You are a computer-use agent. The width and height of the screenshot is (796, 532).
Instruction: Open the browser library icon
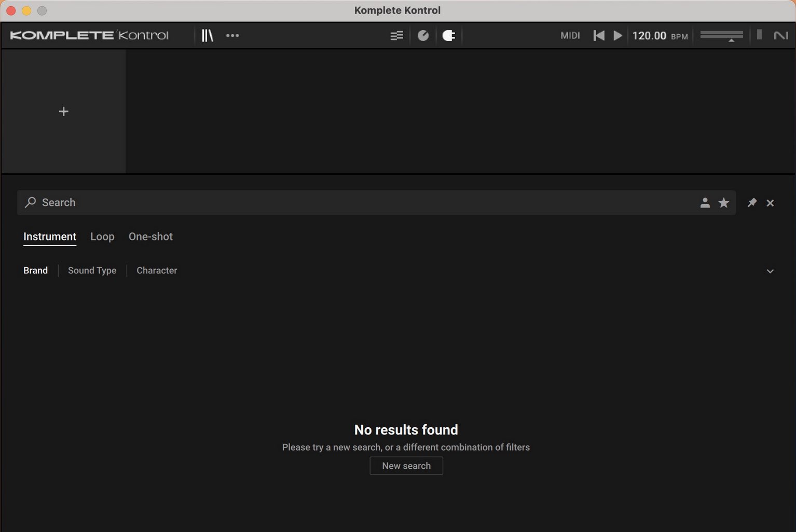(208, 35)
